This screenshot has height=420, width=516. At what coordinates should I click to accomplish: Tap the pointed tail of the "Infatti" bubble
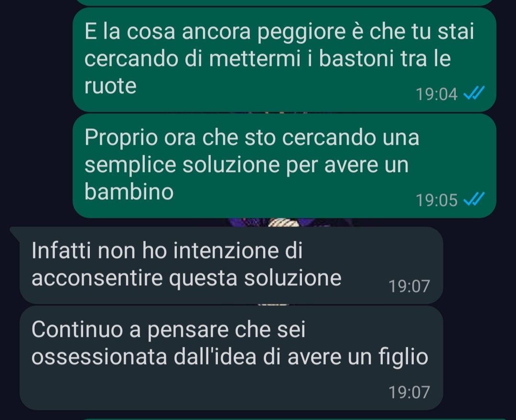click(x=15, y=233)
